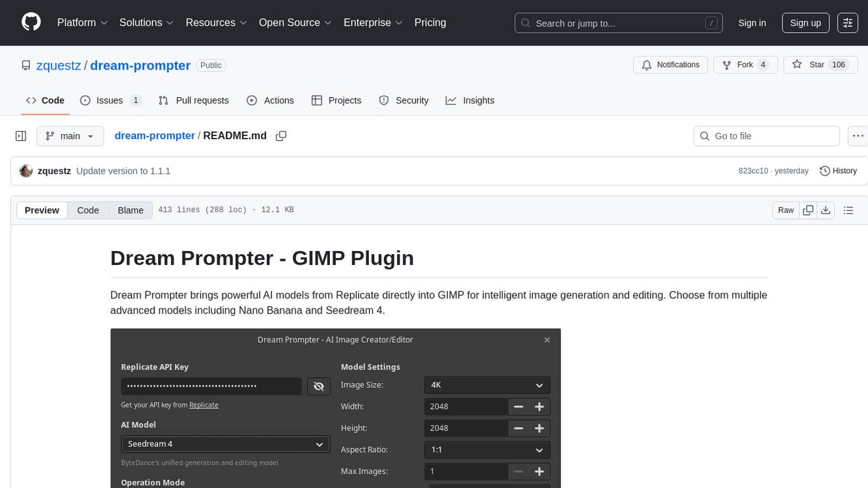The height and width of the screenshot is (488, 868).
Task: Switch to the Insights tab
Action: (470, 100)
